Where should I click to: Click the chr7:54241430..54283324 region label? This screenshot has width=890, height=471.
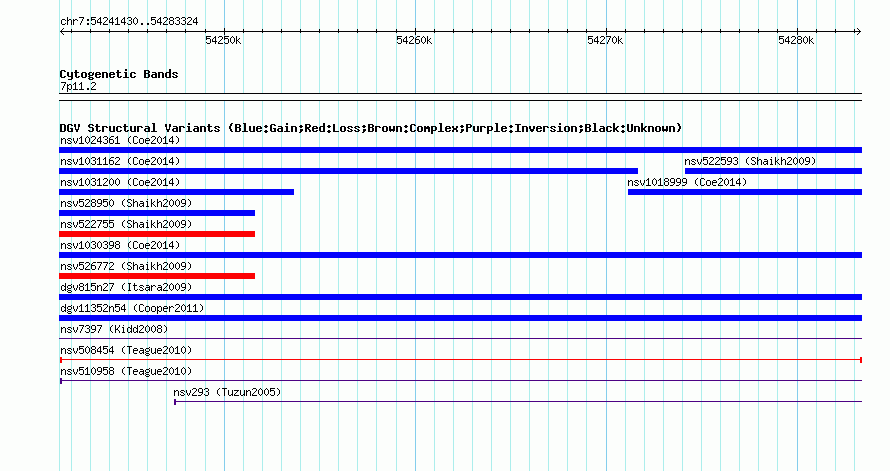coord(129,21)
